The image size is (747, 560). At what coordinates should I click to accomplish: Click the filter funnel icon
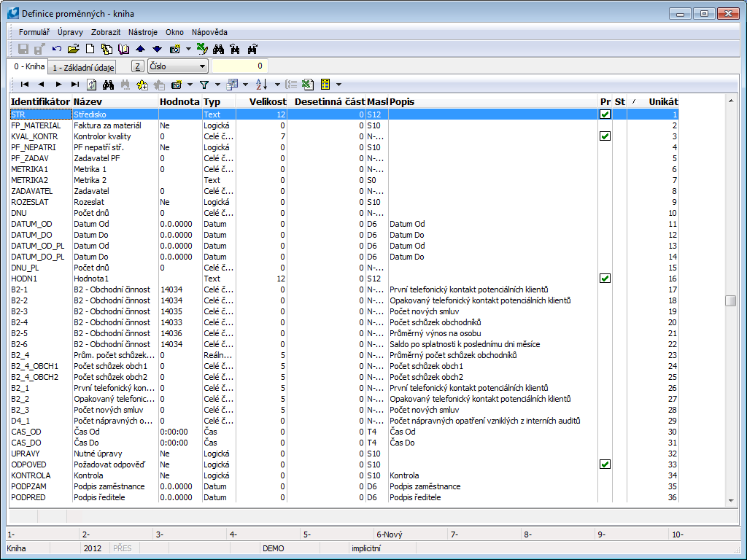point(204,85)
